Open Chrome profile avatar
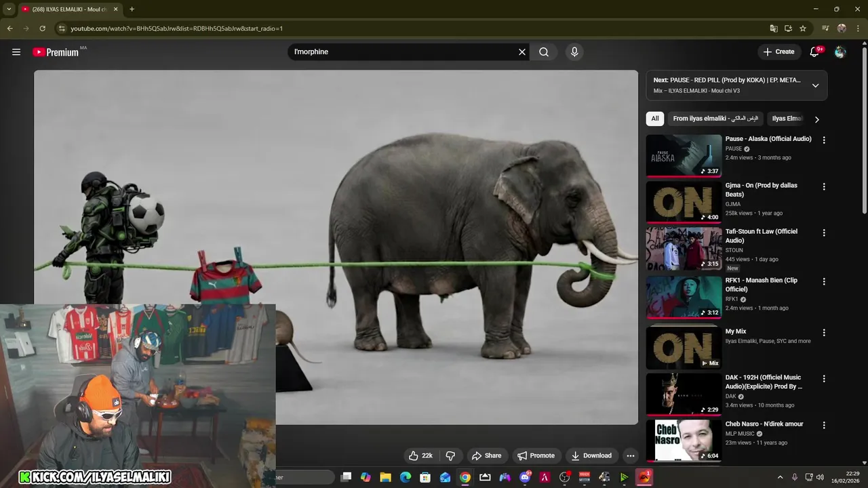Viewport: 868px width, 488px height. (x=842, y=28)
